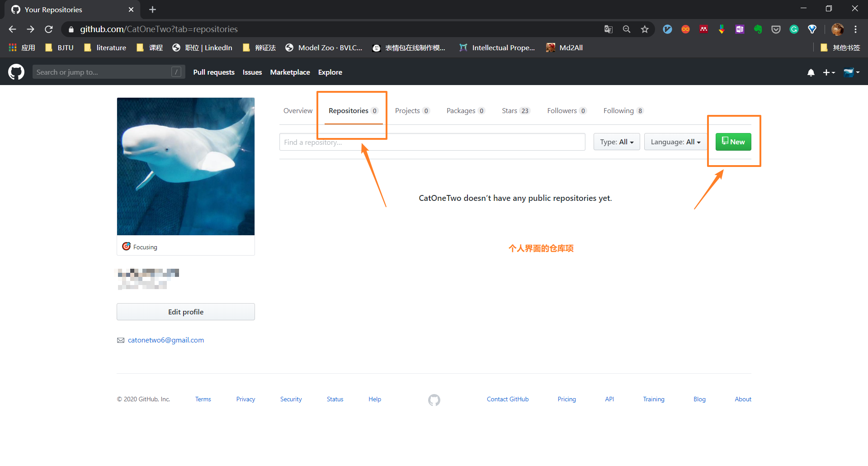The width and height of the screenshot is (868, 466).
Task: Close the Your Repositories tab
Action: coord(131,10)
